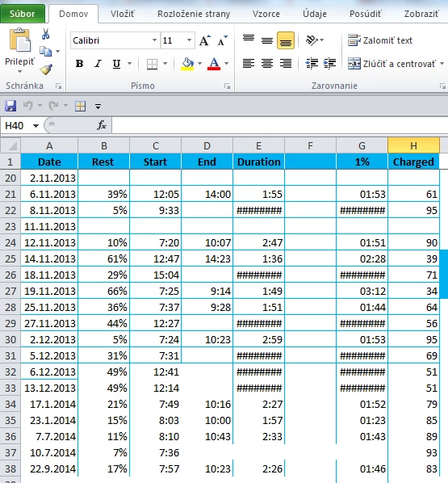
Task: Open the Name Box dropdown arrow
Action: point(36,126)
